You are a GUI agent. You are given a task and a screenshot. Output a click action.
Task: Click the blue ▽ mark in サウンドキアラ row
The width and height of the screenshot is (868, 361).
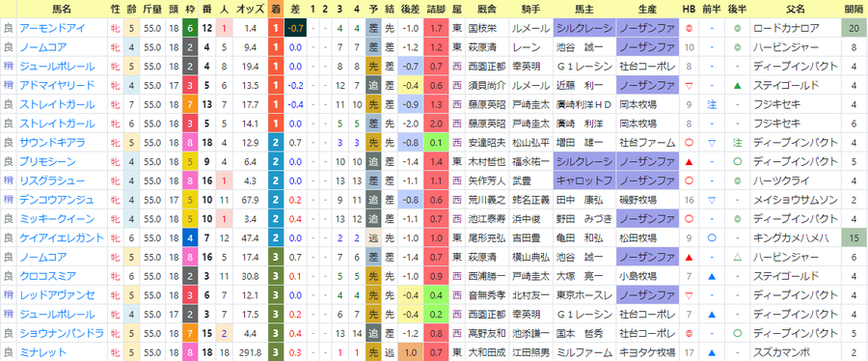(713, 143)
